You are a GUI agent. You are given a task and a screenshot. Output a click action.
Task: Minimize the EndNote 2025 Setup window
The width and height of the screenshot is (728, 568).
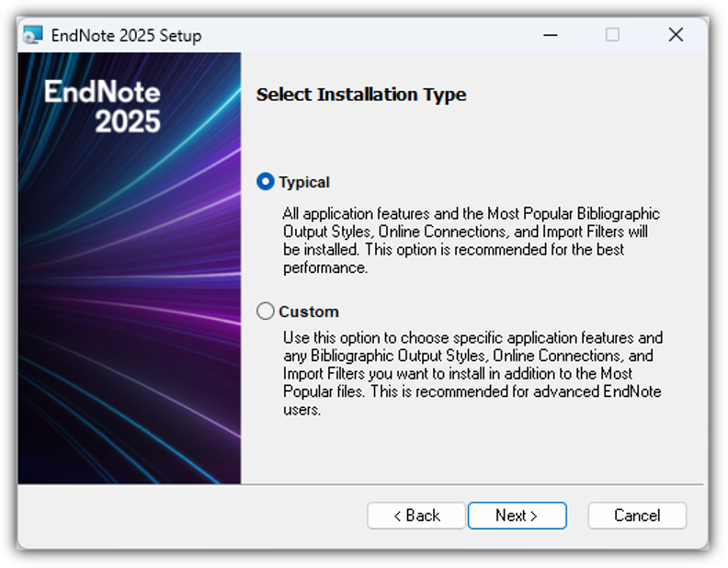click(x=551, y=35)
